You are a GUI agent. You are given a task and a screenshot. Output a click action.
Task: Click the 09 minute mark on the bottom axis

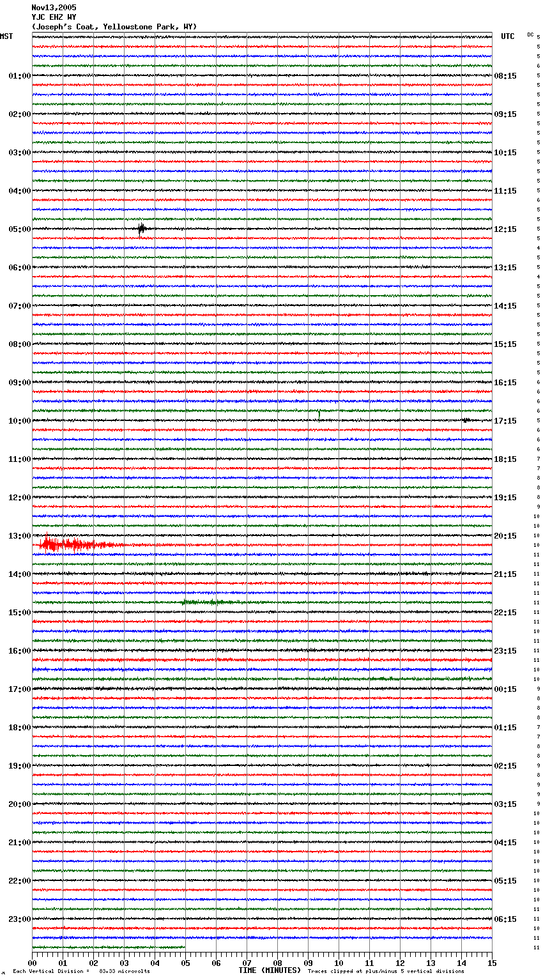[x=308, y=963]
